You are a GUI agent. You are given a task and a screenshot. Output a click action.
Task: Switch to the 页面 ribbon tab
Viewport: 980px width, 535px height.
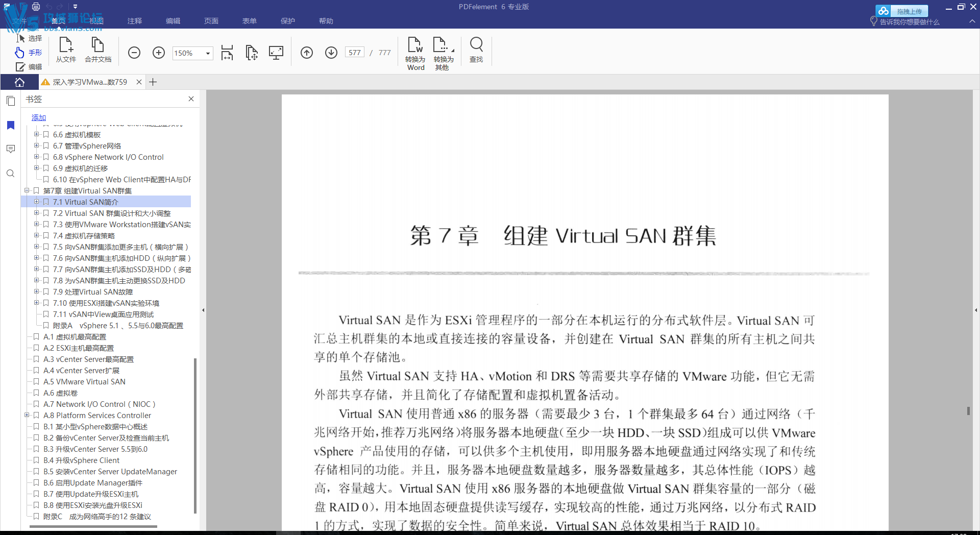tap(211, 21)
